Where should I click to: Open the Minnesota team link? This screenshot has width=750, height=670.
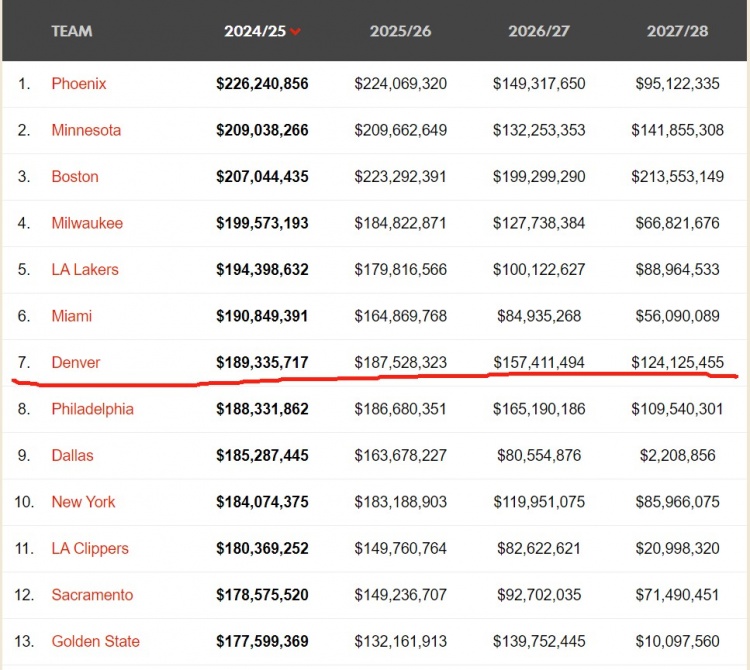pyautogui.click(x=86, y=130)
